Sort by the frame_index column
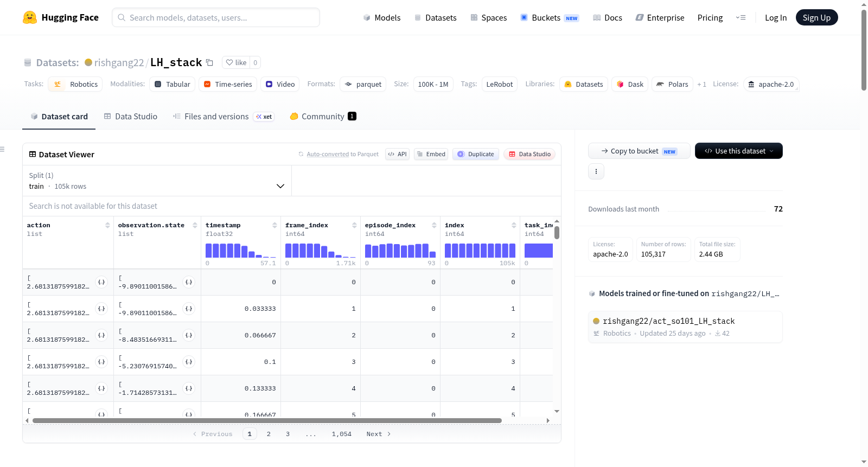The image size is (868, 467). 354,225
